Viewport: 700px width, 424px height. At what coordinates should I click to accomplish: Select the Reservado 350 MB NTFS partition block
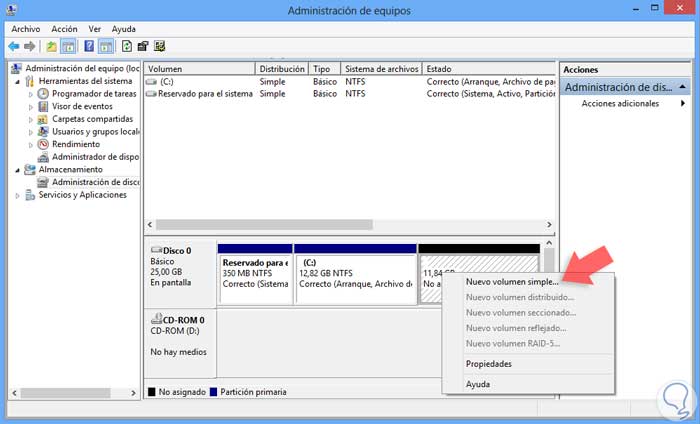[255, 279]
